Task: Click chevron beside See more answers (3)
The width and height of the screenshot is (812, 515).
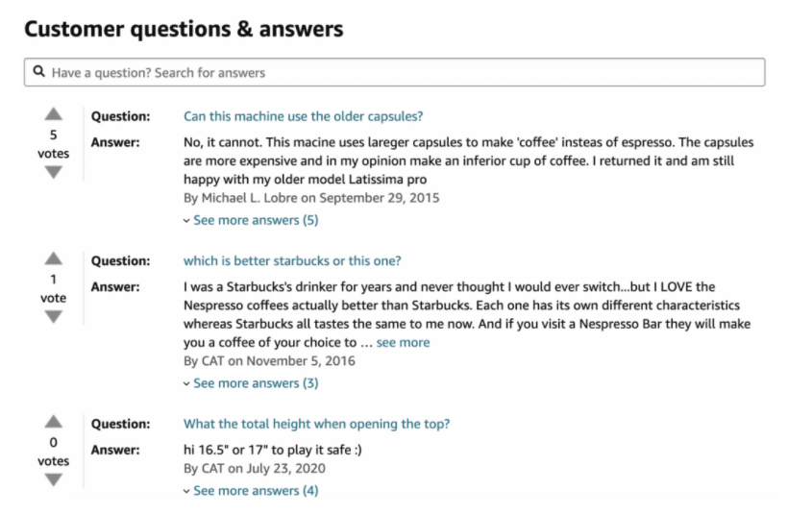Action: (186, 384)
